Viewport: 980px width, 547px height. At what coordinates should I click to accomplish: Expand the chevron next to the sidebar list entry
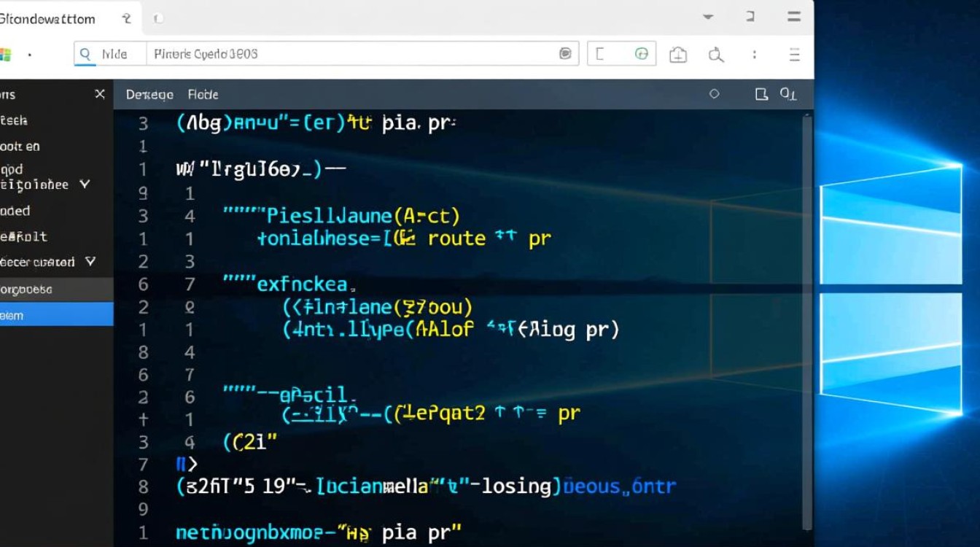click(x=85, y=185)
